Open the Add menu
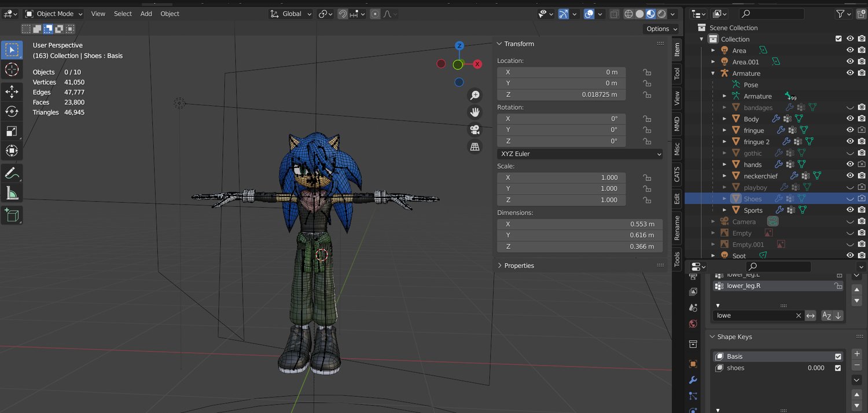 pos(146,13)
